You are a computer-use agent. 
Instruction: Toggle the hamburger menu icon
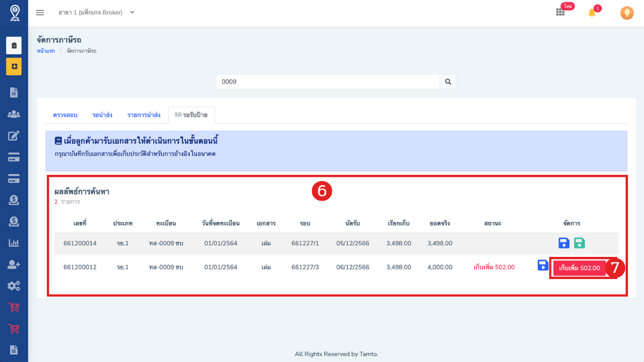[40, 13]
